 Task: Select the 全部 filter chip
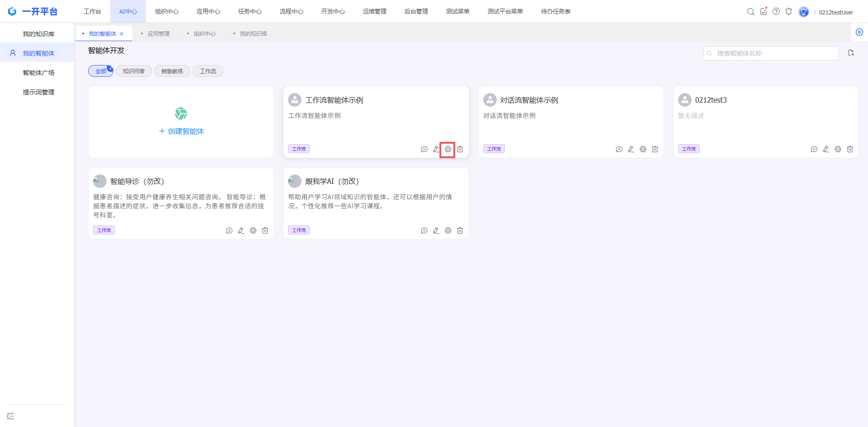tap(101, 71)
